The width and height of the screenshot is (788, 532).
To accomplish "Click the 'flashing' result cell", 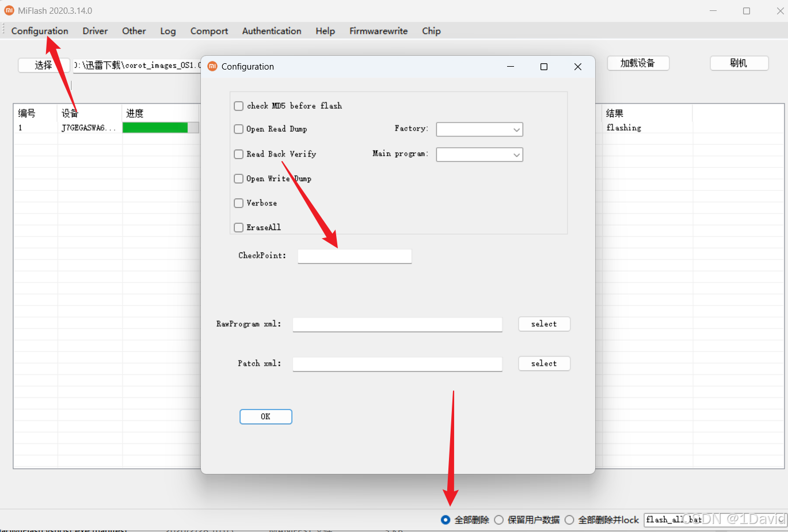I will coord(624,128).
